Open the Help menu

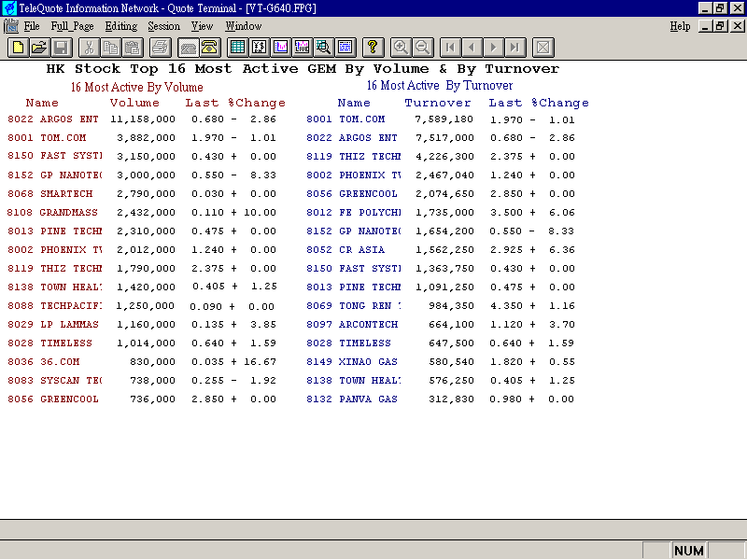tap(680, 26)
